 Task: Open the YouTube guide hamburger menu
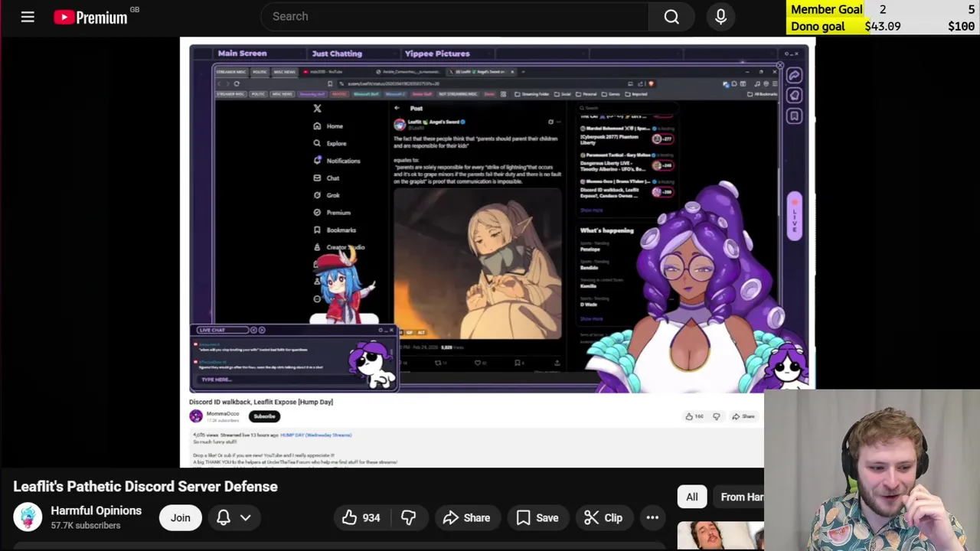[28, 16]
